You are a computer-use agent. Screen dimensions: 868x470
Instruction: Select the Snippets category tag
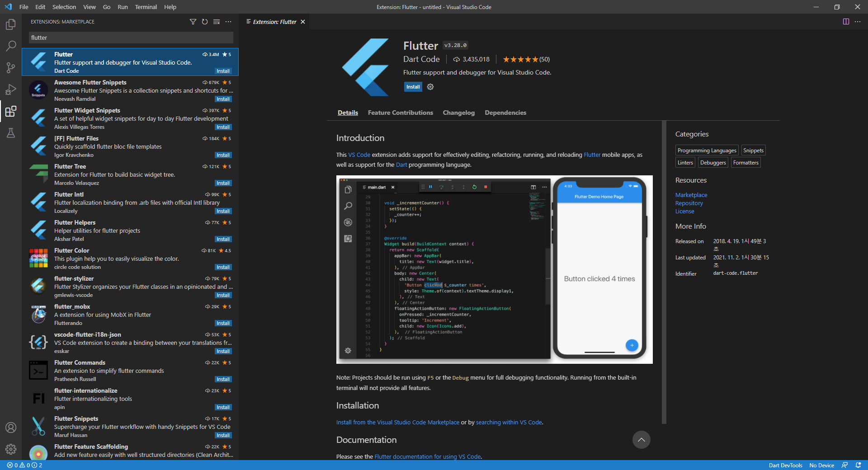coord(753,150)
